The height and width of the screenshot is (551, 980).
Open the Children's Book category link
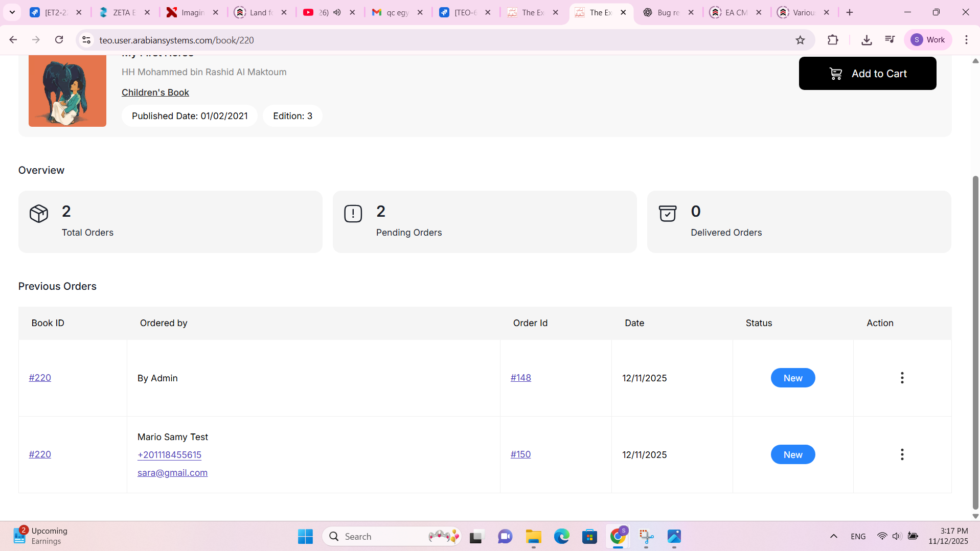pos(155,93)
